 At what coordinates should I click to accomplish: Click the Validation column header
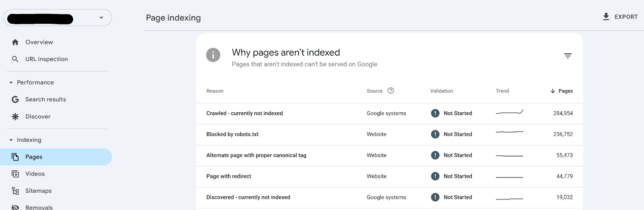click(x=442, y=91)
